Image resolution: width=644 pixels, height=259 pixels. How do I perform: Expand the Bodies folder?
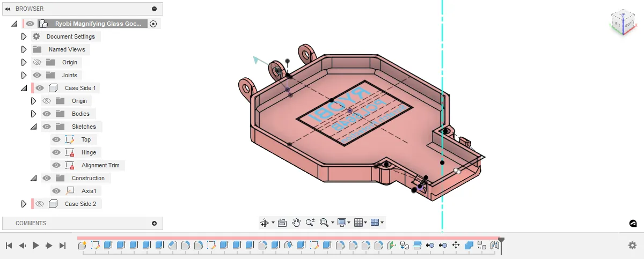click(x=33, y=114)
